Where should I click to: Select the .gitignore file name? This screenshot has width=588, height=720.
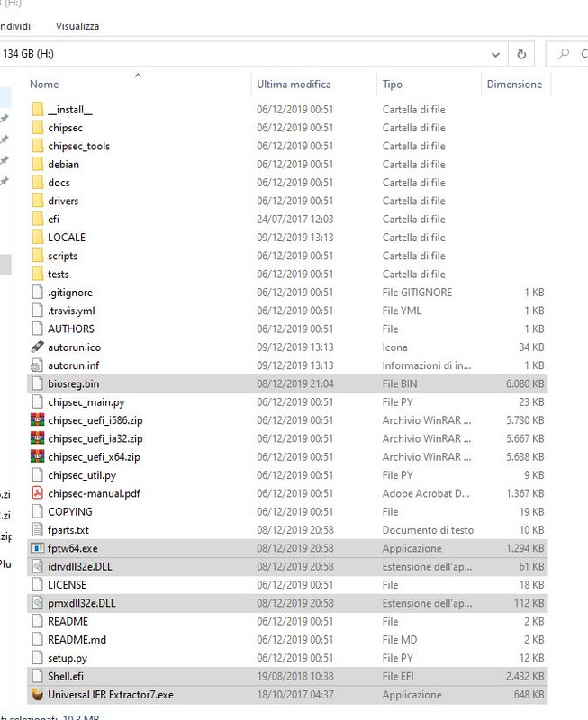70,292
